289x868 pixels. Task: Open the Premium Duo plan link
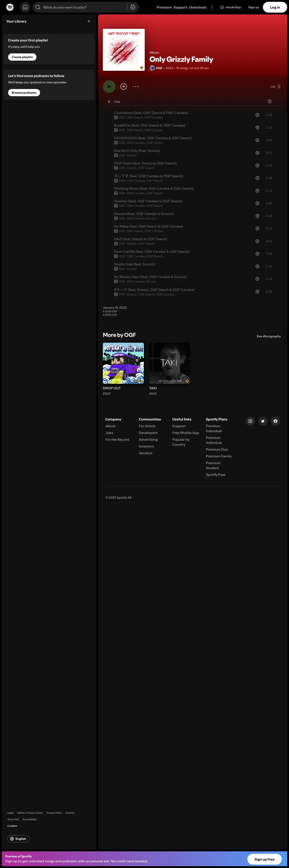[217, 450]
